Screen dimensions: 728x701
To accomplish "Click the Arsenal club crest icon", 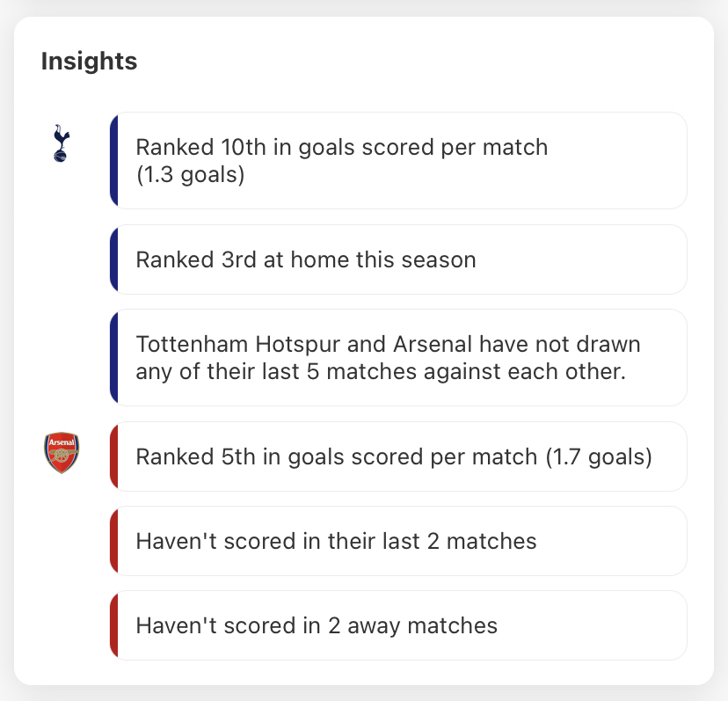I will click(62, 453).
